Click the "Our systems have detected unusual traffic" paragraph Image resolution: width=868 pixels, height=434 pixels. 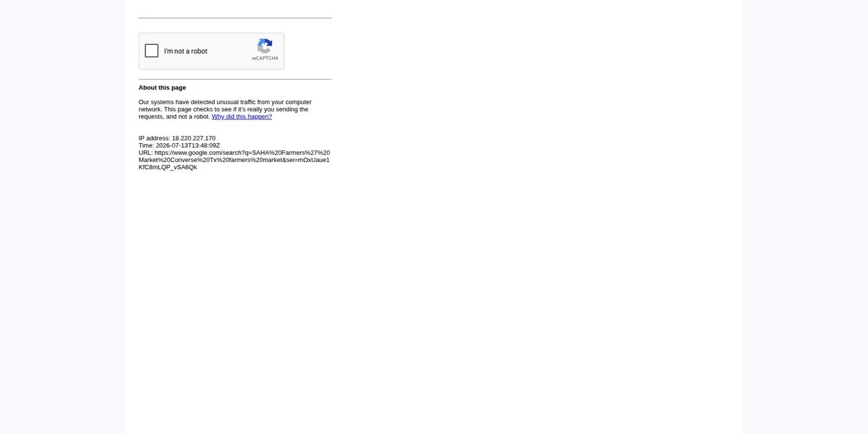coord(225,109)
